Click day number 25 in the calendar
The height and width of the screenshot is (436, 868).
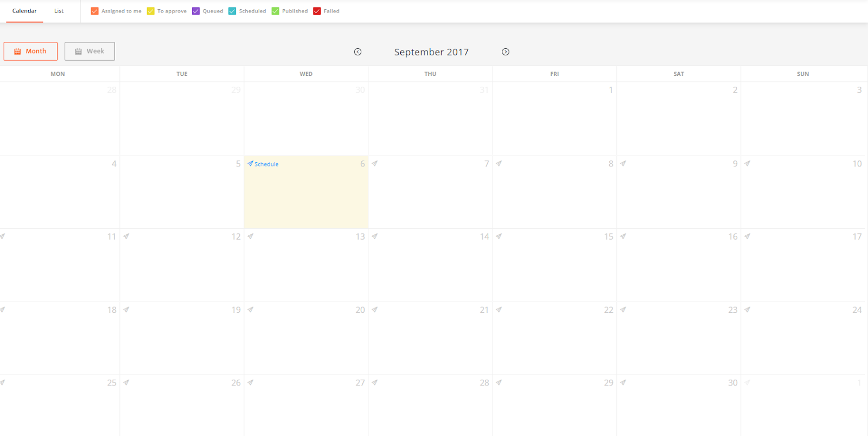tap(112, 383)
